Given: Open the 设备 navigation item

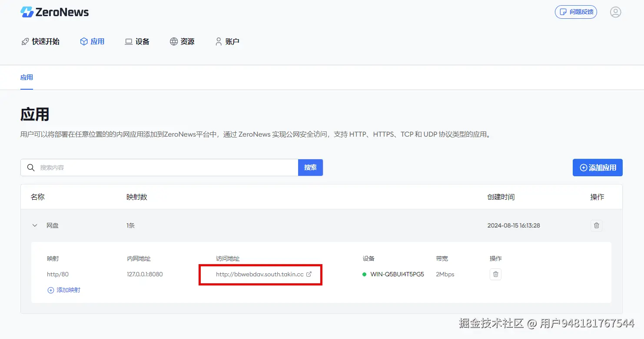Looking at the screenshot, I should pos(137,42).
